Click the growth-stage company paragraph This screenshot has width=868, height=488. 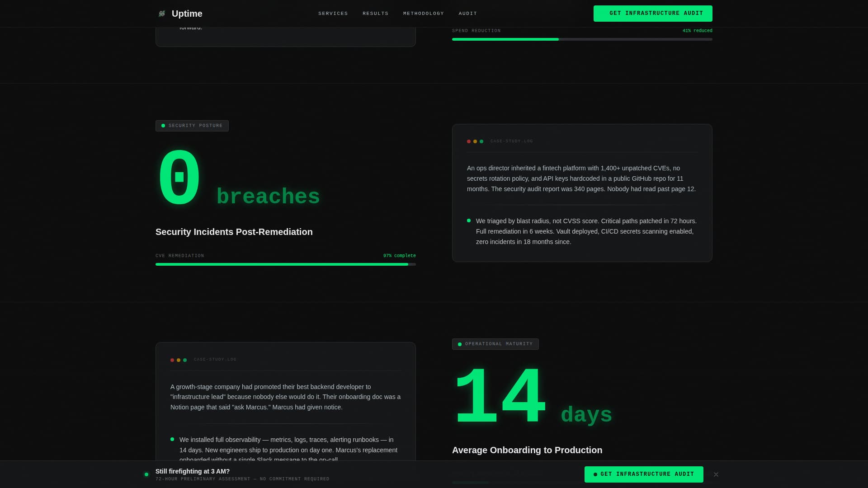click(285, 397)
